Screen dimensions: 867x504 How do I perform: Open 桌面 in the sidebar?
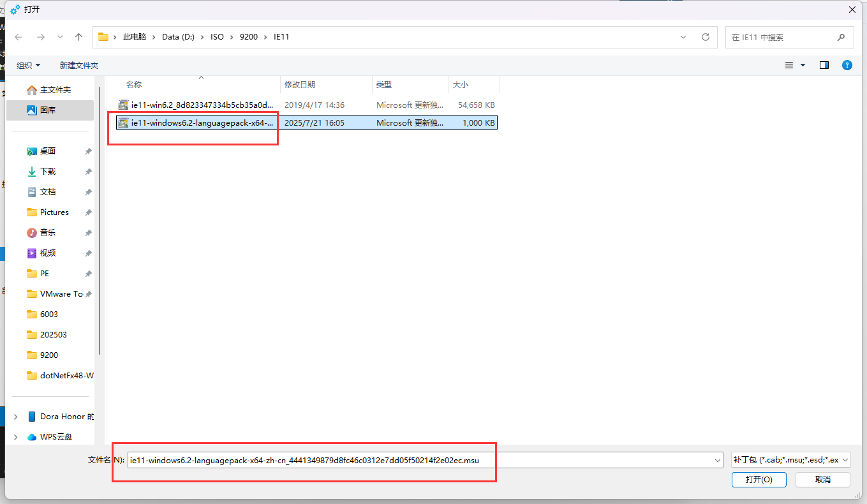coord(49,151)
